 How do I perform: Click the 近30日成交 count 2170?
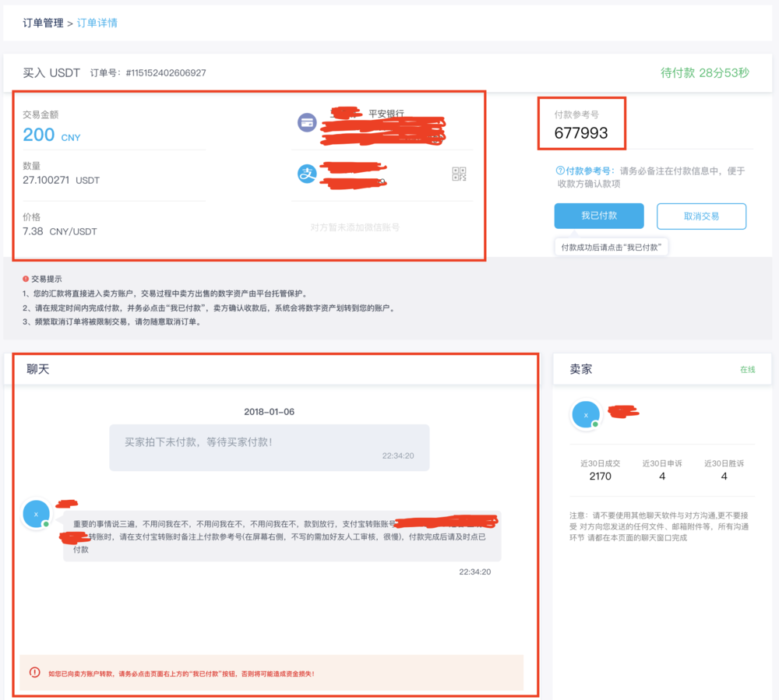(x=599, y=476)
